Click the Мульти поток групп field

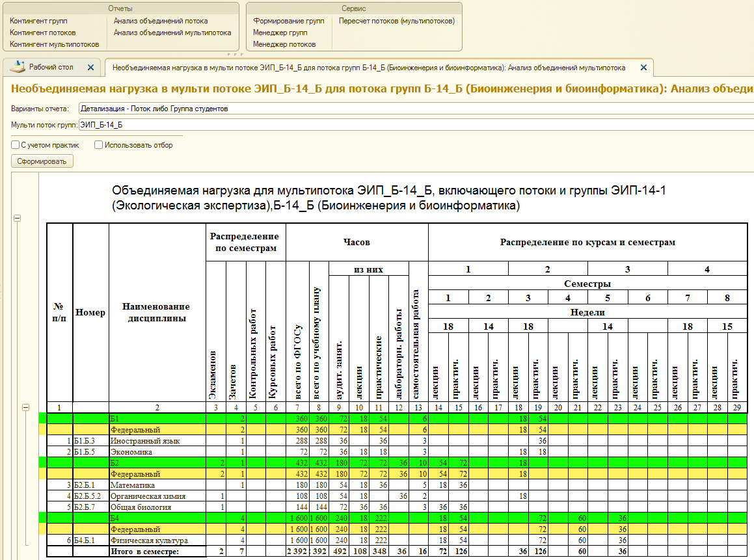tap(416, 125)
